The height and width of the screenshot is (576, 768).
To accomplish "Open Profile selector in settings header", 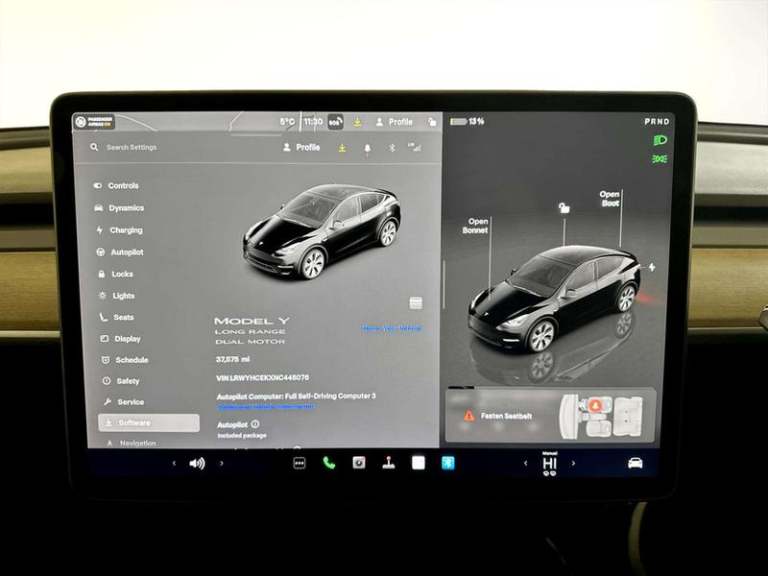I will point(302,147).
